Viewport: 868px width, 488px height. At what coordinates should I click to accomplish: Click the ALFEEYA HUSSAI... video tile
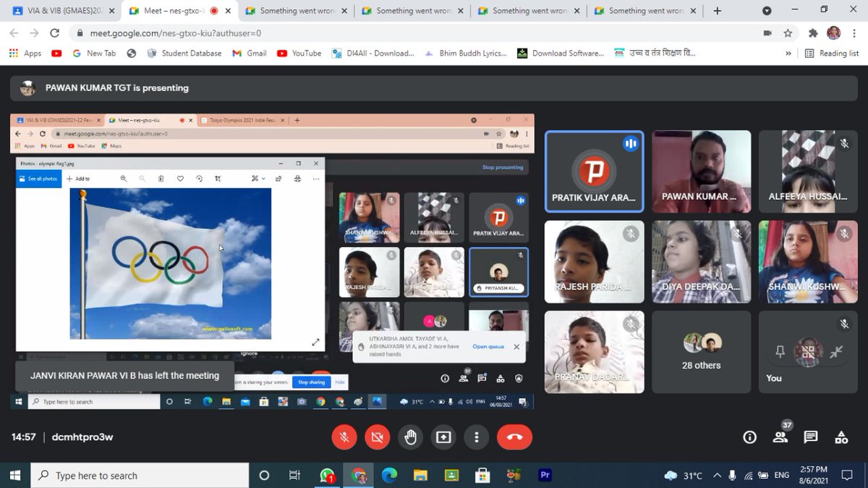[809, 171]
